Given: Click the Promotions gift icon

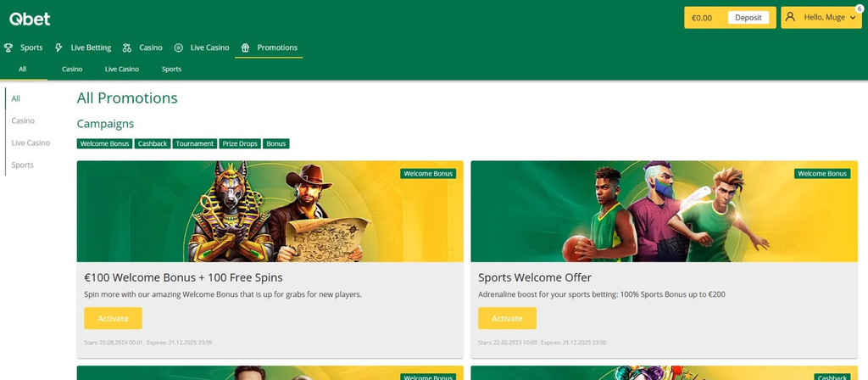Looking at the screenshot, I should click(245, 47).
